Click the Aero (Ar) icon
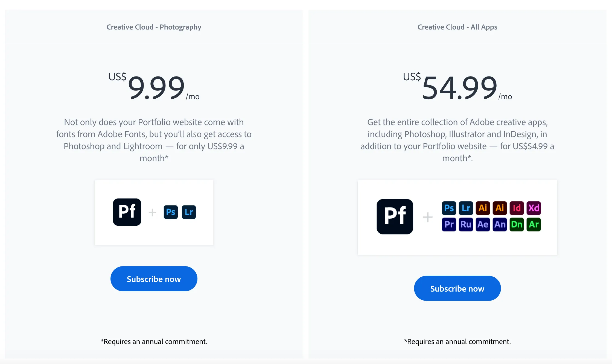The image size is (612, 364). click(534, 224)
